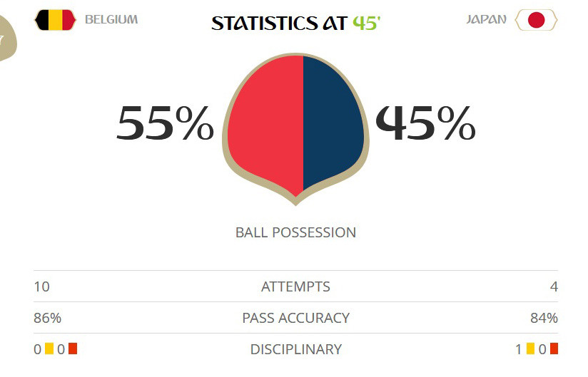Click the 45% possession figure

[425, 124]
